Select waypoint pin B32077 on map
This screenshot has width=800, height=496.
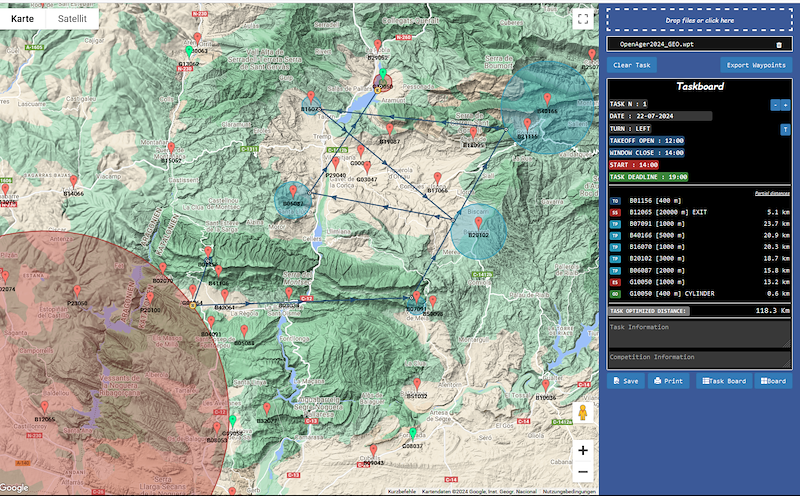267,409
